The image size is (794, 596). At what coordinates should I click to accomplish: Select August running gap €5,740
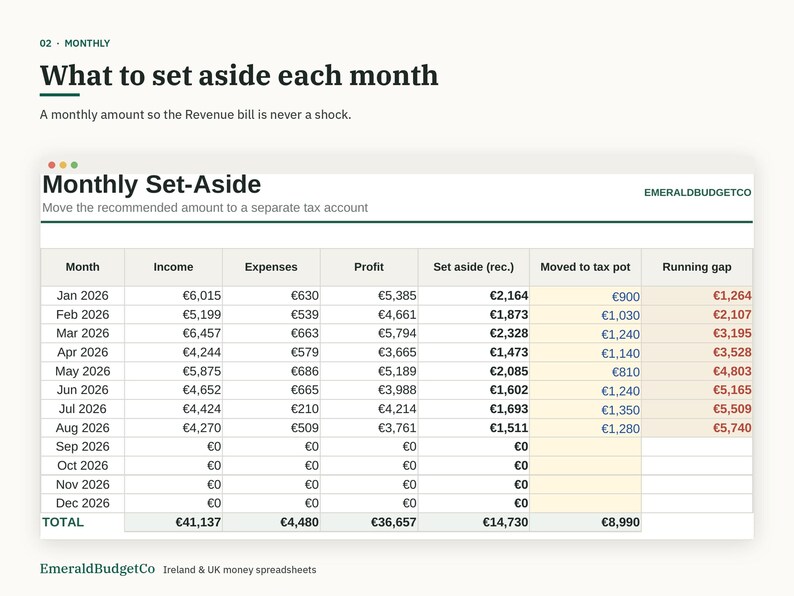(697, 428)
